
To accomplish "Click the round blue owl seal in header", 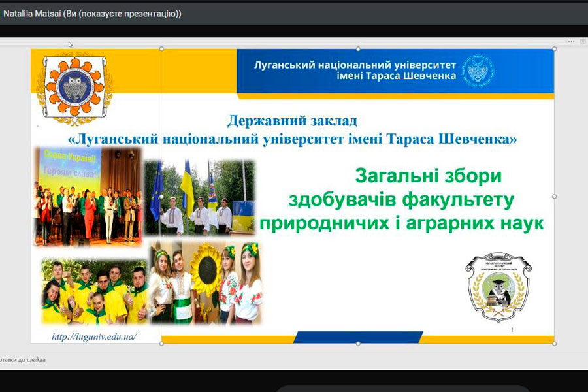I will 478,71.
